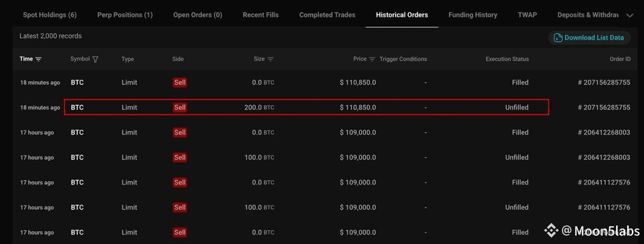644x244 pixels.
Task: Click the Execution Status column header
Action: pos(507,59)
